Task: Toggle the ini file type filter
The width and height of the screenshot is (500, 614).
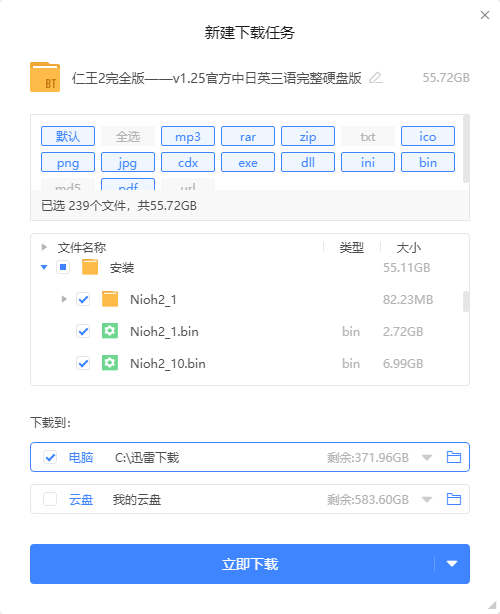Action: [x=368, y=162]
